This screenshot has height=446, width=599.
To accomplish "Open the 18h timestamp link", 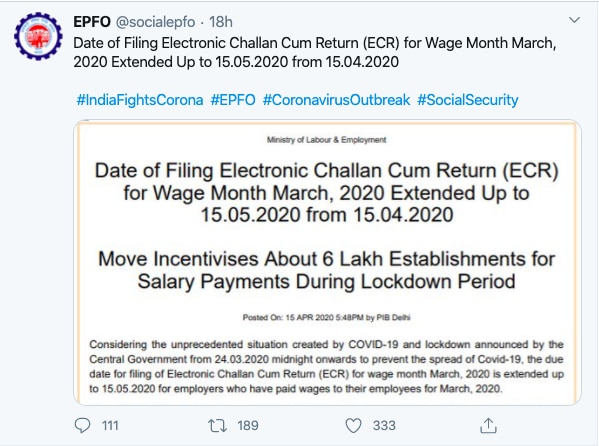I will 221,22.
